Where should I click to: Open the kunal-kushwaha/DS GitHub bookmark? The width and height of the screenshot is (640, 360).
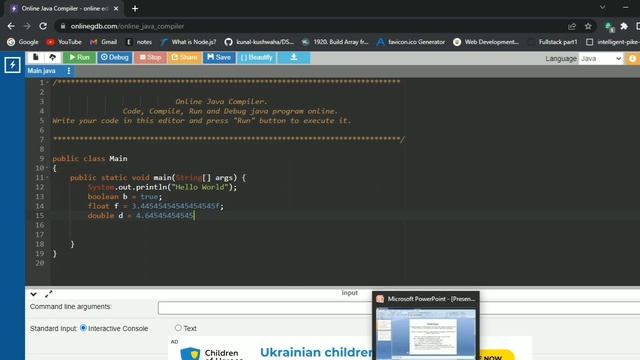[x=260, y=42]
